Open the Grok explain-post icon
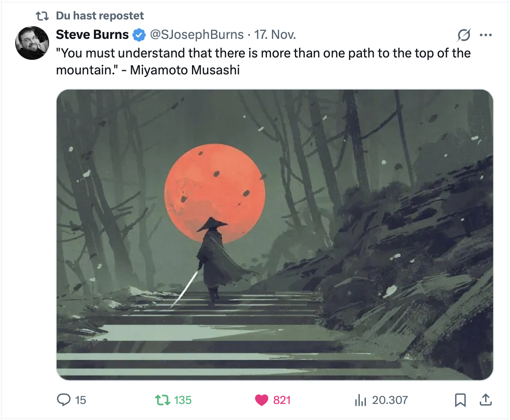510x420 pixels. pos(463,35)
